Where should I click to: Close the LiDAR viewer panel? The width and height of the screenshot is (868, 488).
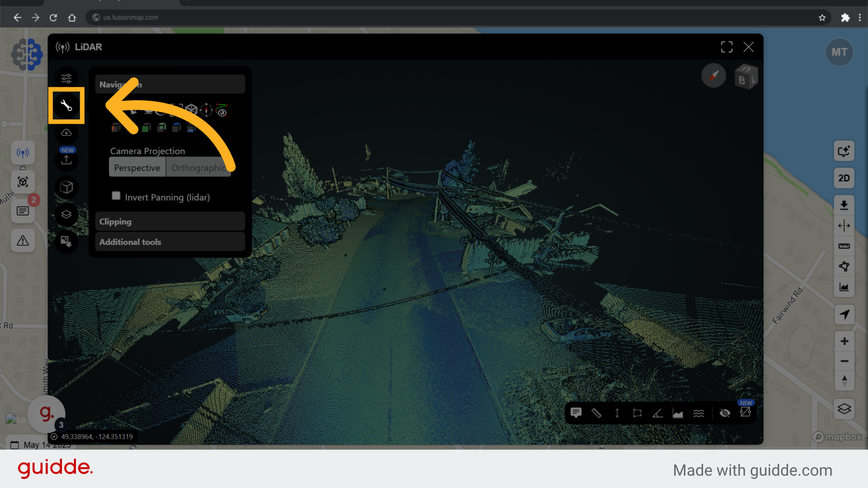point(749,47)
